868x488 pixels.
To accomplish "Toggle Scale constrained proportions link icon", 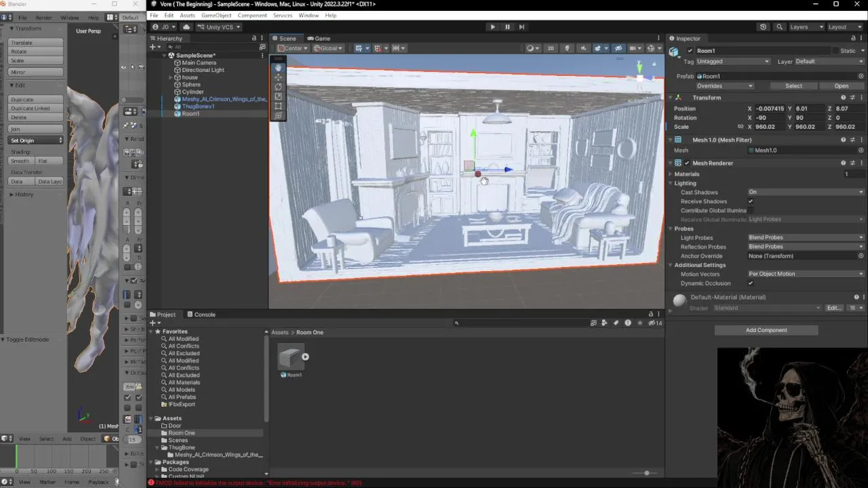I will (741, 127).
